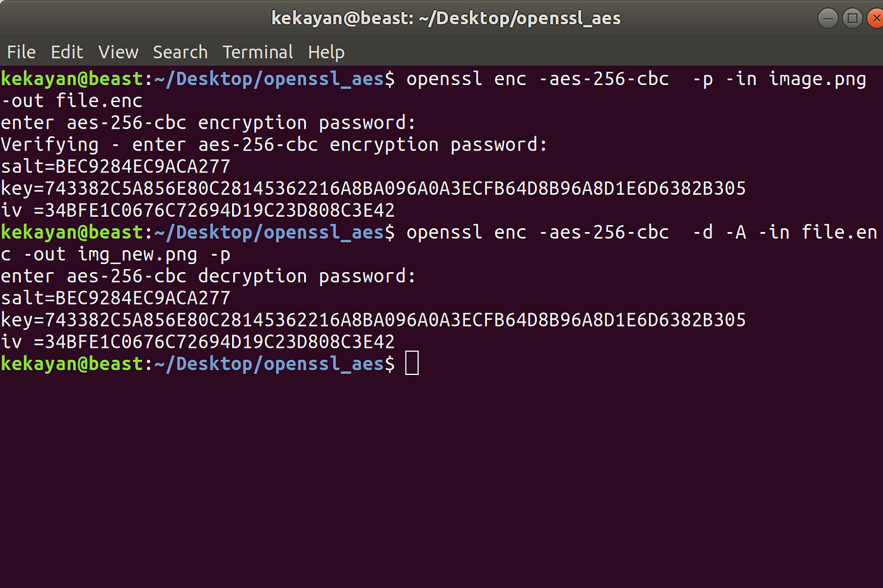Open the View menu
Image resolution: width=883 pixels, height=588 pixels.
click(118, 52)
